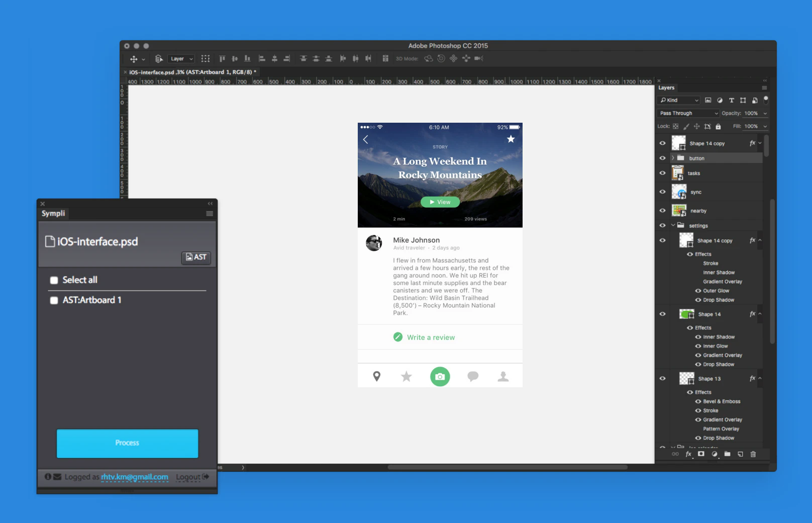Click Lock position icon

(x=696, y=126)
